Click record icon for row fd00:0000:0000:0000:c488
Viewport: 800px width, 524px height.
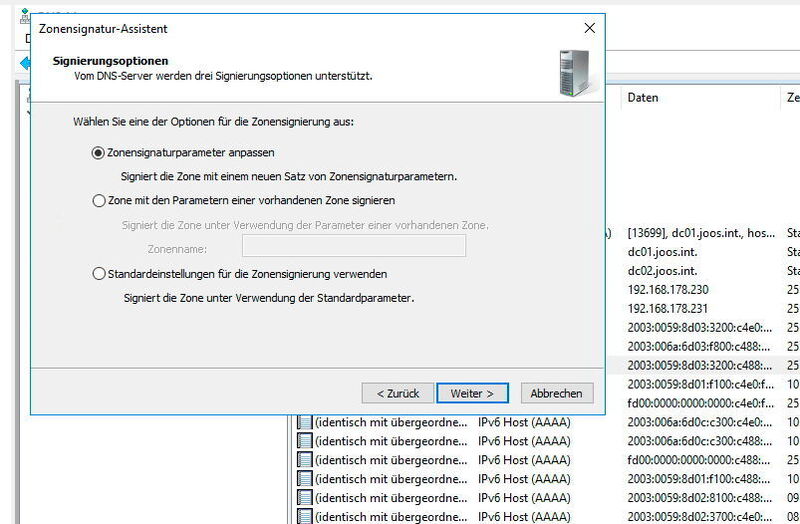(x=305, y=460)
